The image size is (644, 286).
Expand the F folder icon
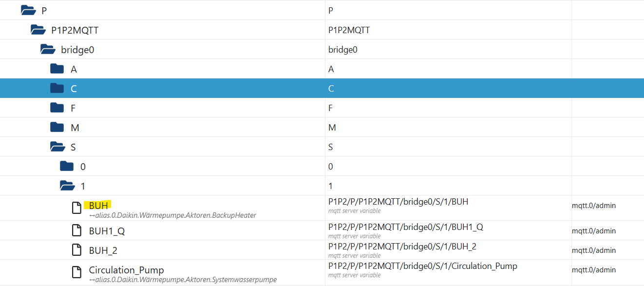57,108
